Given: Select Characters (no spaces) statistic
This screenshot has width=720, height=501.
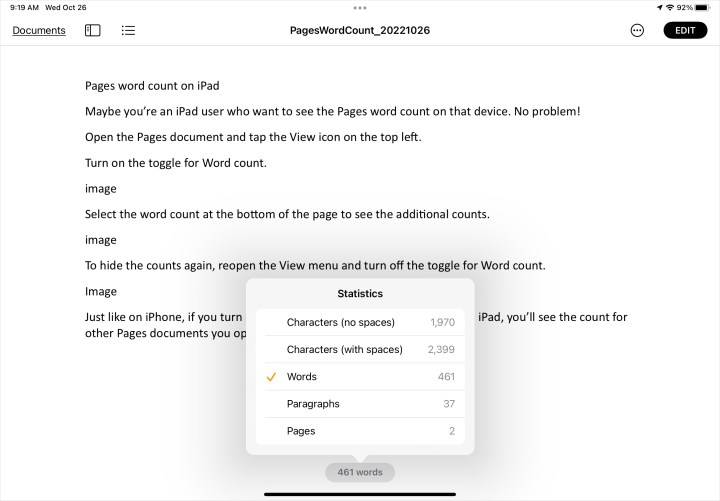Looking at the screenshot, I should [x=360, y=322].
